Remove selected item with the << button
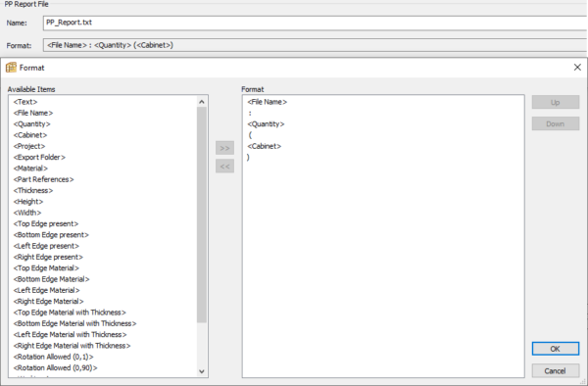588x386 pixels. 224,166
